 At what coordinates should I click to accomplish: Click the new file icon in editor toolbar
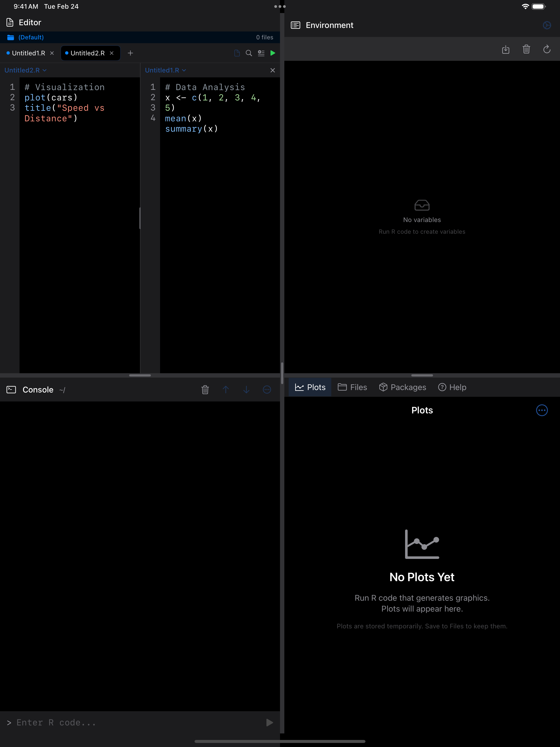pyautogui.click(x=237, y=53)
